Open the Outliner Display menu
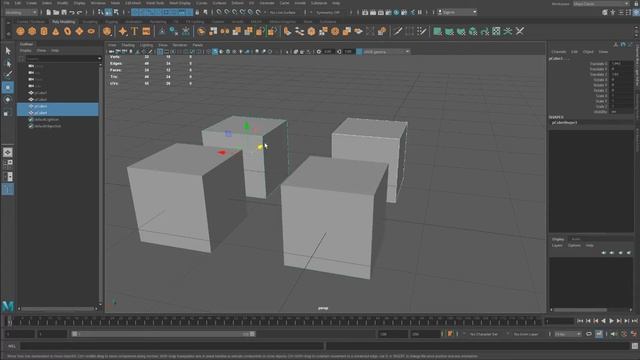Viewport: 640px width, 360px height. pyautogui.click(x=26, y=51)
